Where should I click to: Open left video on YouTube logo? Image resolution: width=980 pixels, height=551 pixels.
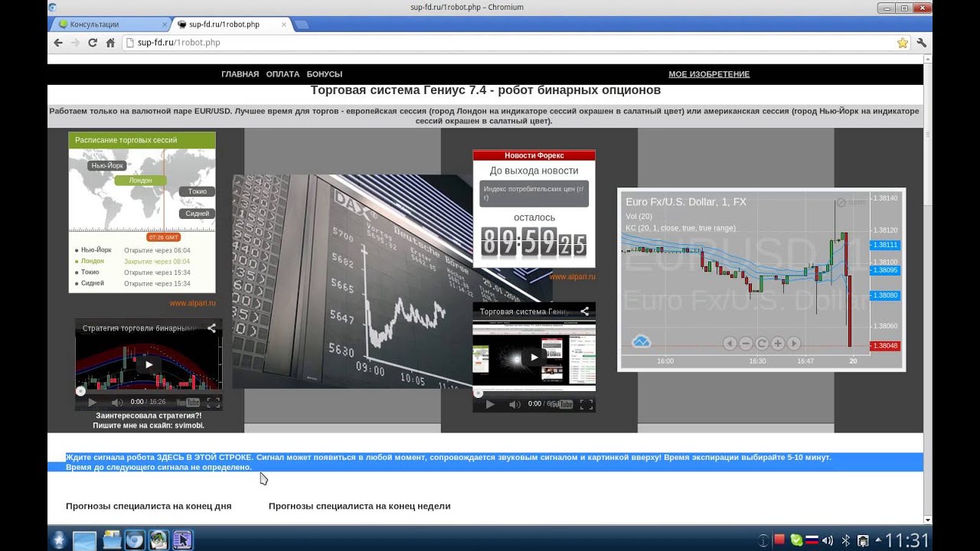[188, 403]
